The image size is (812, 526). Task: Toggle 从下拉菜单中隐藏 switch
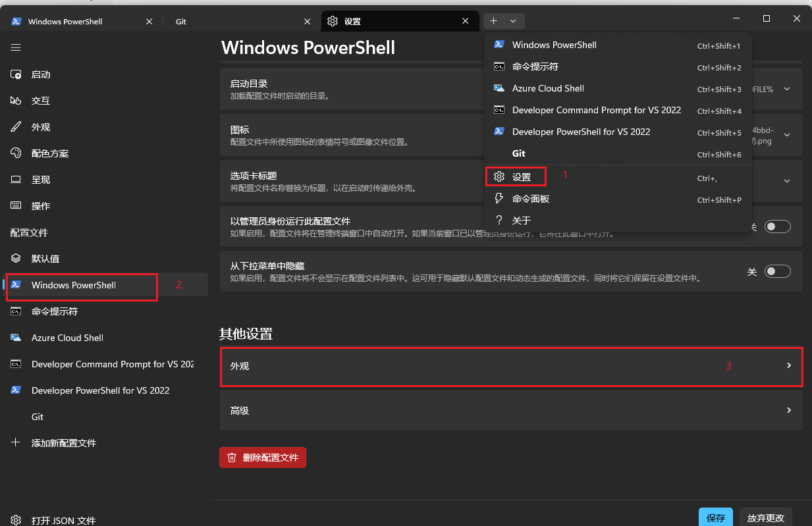[777, 271]
